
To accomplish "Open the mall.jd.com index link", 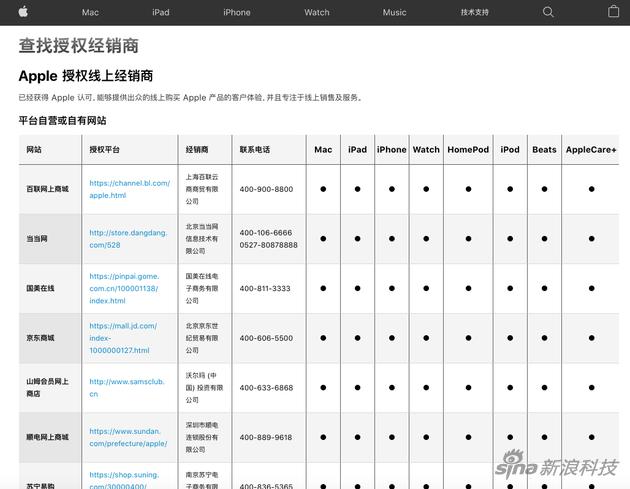I will click(123, 338).
